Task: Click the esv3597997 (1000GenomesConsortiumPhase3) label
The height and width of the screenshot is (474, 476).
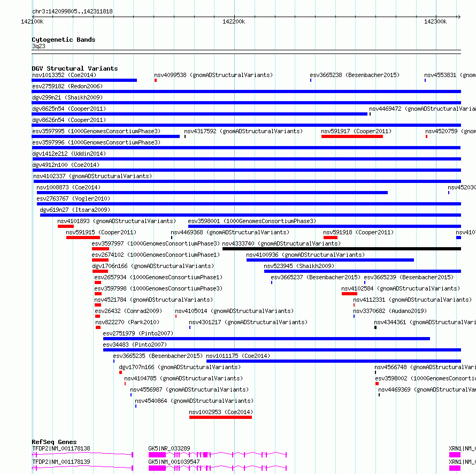Action: pyautogui.click(x=156, y=243)
